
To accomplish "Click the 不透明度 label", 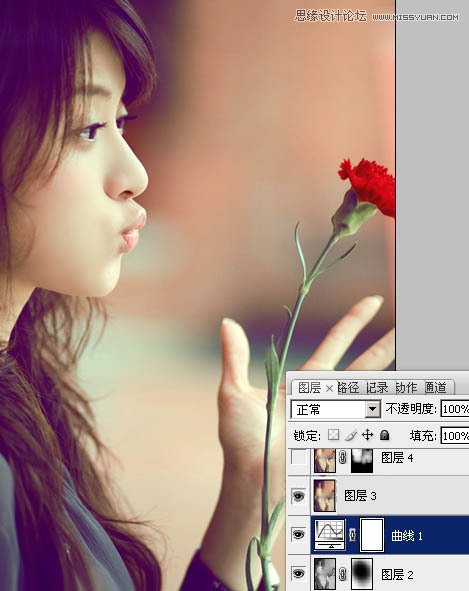I will pos(411,409).
